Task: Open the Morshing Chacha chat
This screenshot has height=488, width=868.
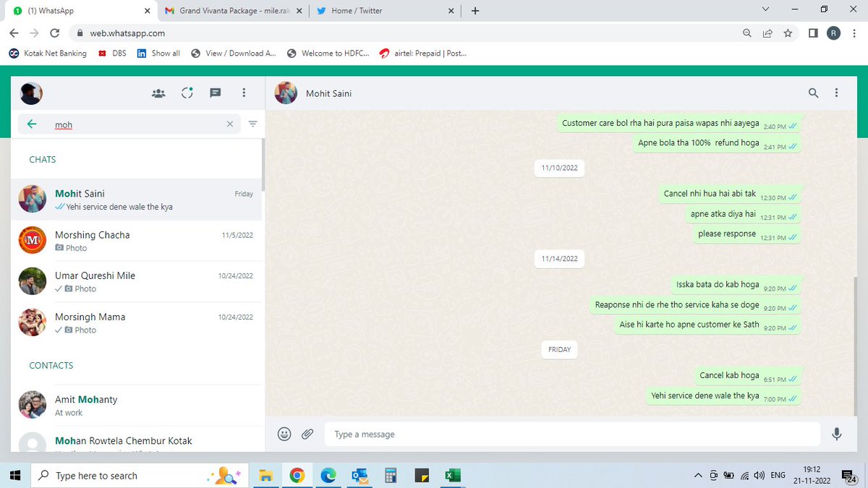Action: point(137,241)
